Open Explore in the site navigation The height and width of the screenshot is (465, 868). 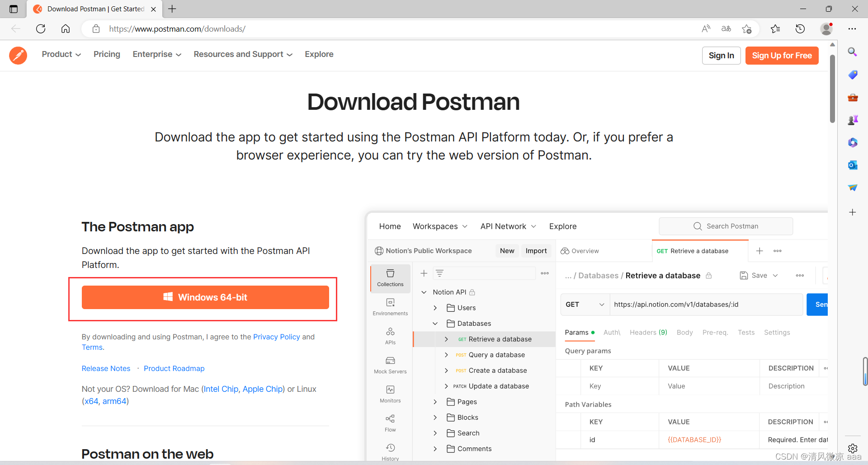(x=319, y=54)
